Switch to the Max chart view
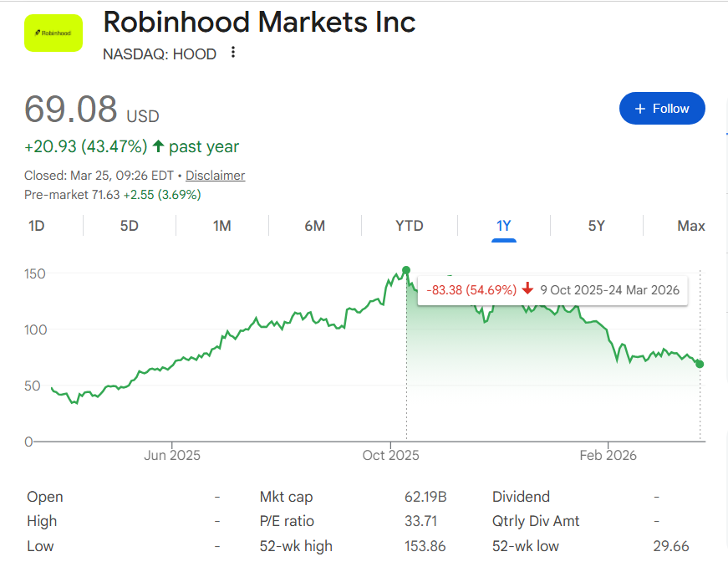728x567 pixels. pyautogui.click(x=690, y=226)
